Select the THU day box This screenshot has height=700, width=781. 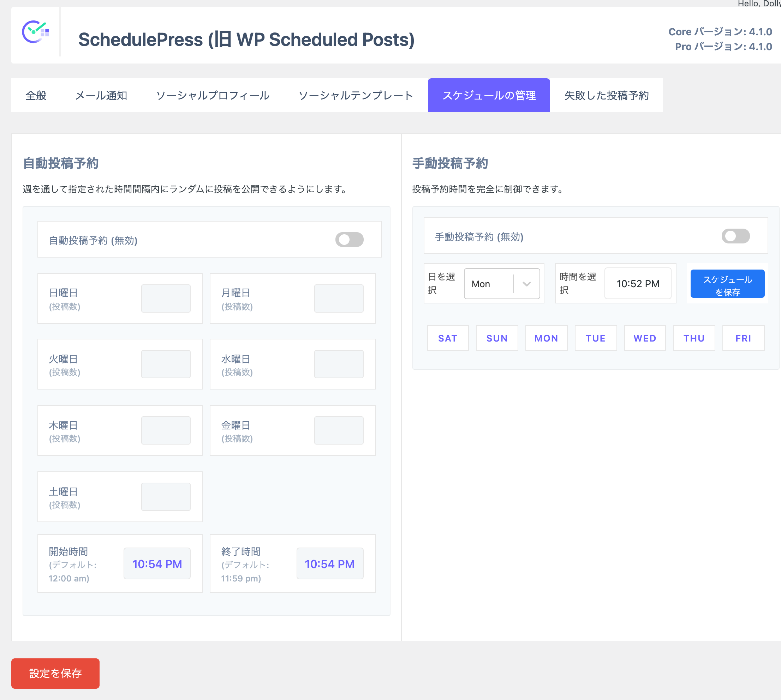tap(694, 338)
